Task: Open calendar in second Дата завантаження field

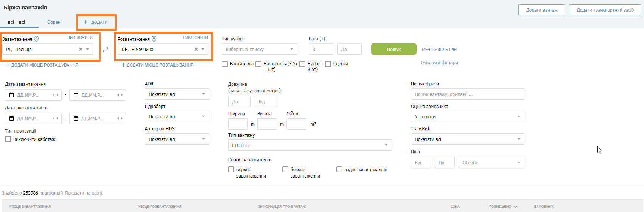Action: (x=76, y=95)
